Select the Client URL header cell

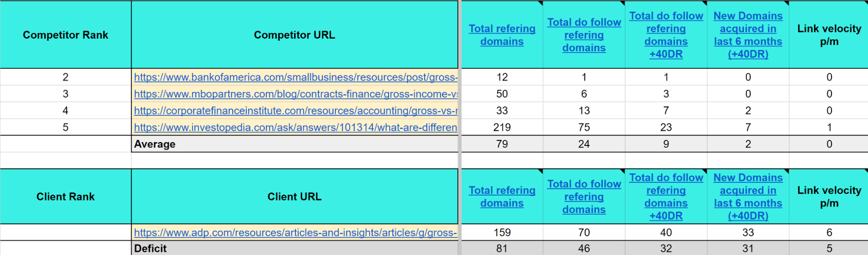[x=294, y=197]
